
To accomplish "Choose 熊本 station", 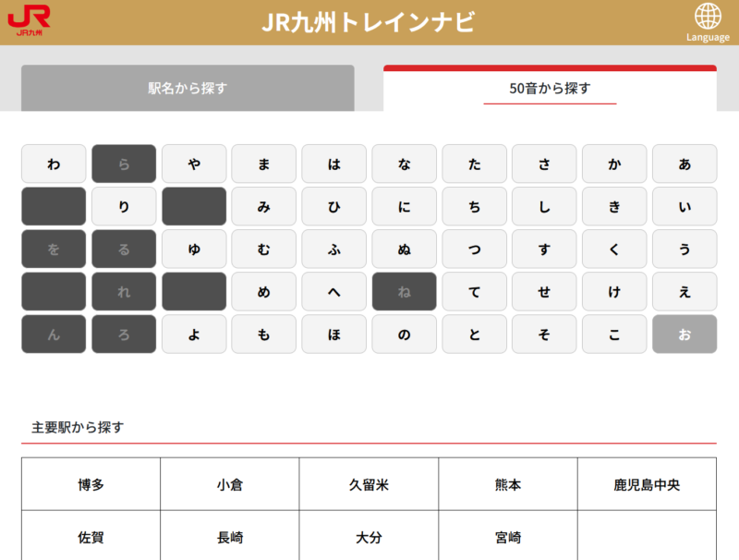I will (x=508, y=484).
